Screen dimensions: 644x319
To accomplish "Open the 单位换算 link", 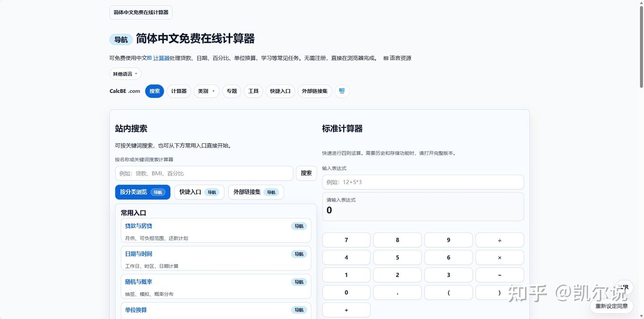I will point(136,310).
